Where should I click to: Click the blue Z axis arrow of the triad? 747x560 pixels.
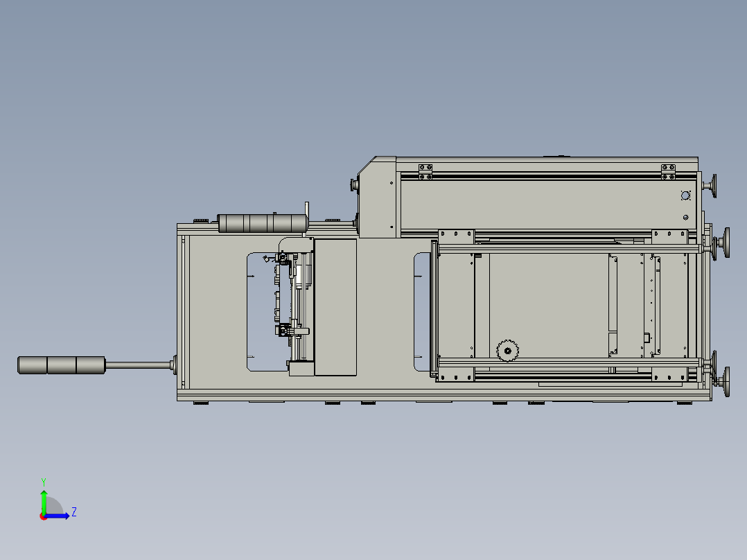(x=58, y=516)
